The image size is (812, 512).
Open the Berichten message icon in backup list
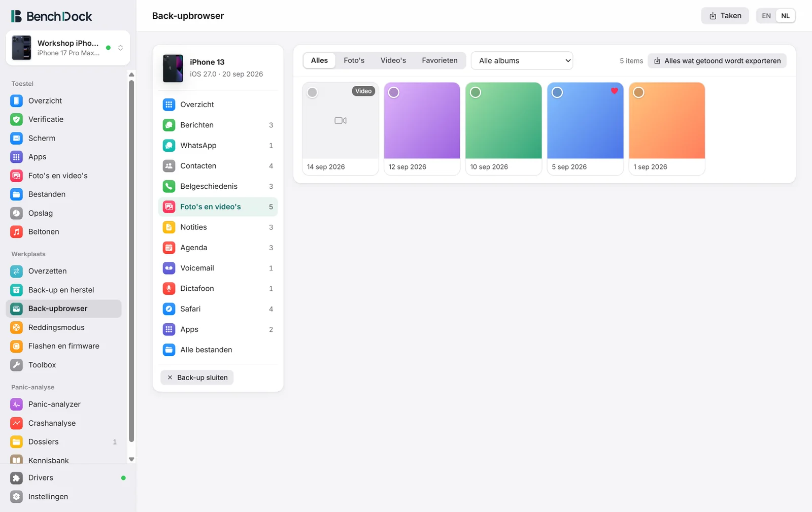click(169, 125)
